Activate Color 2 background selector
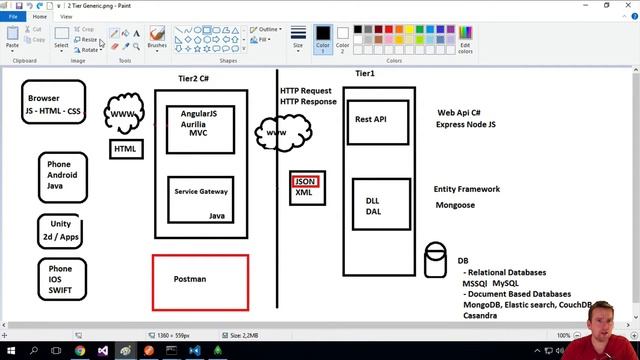Viewport: 640px width, 360px height. pyautogui.click(x=342, y=39)
